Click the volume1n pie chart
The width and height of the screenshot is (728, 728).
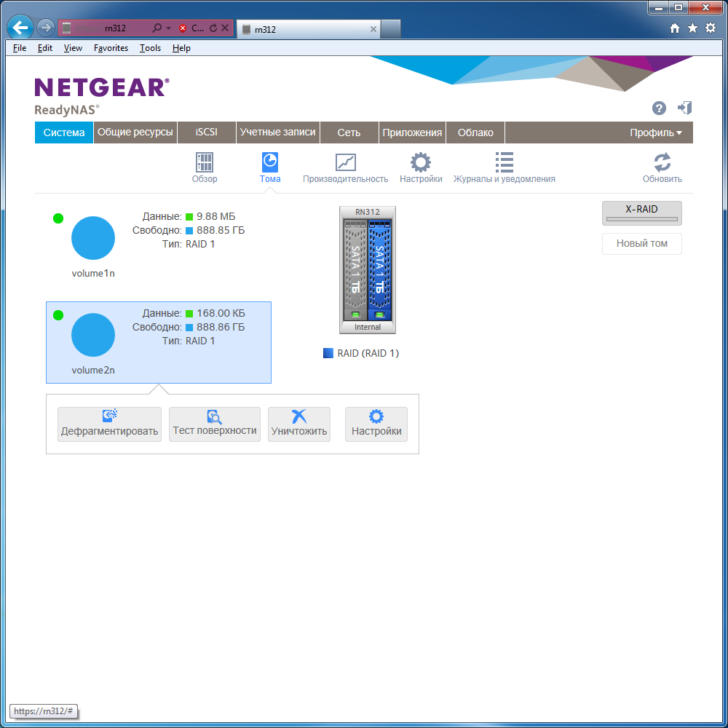[x=93, y=238]
